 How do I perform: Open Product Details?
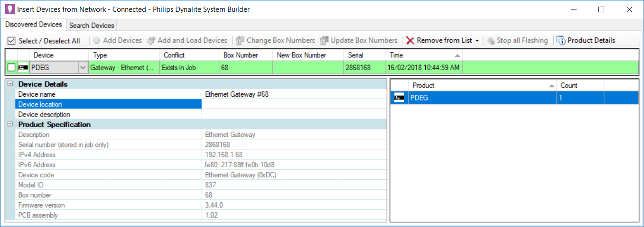coord(586,41)
